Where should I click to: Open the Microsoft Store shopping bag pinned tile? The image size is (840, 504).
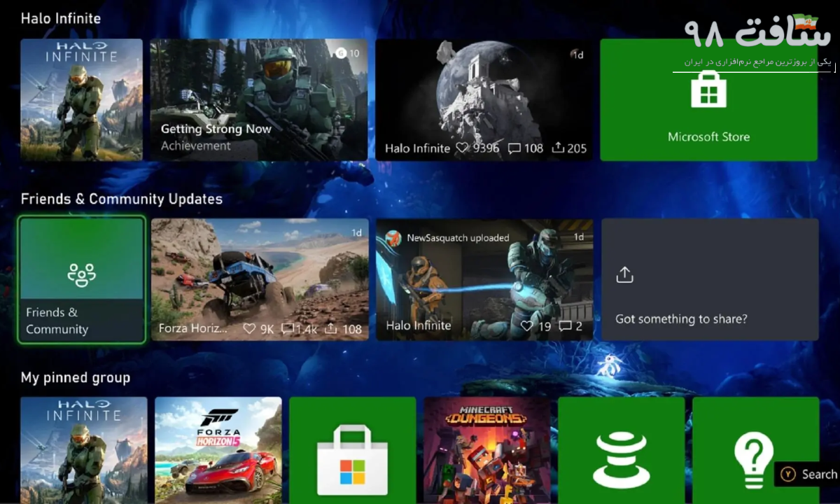tap(353, 450)
